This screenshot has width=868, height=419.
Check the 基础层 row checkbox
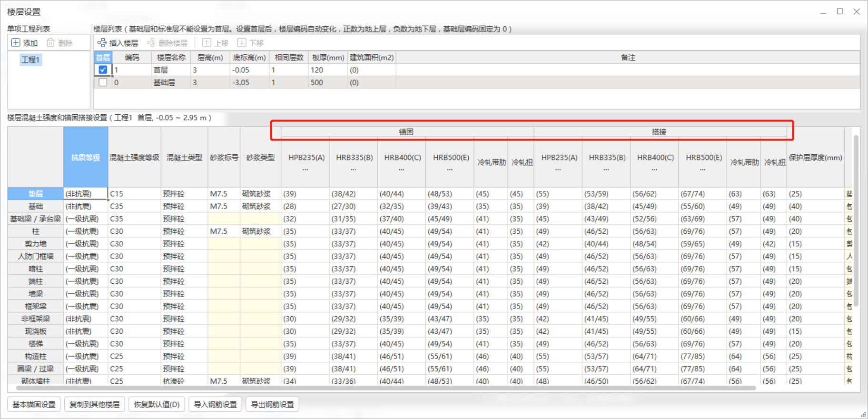[103, 82]
